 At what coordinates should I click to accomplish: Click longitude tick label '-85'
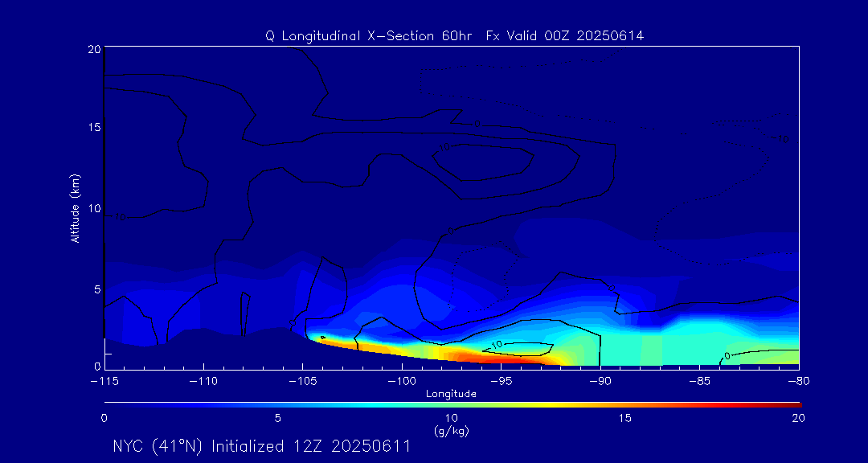(x=700, y=382)
